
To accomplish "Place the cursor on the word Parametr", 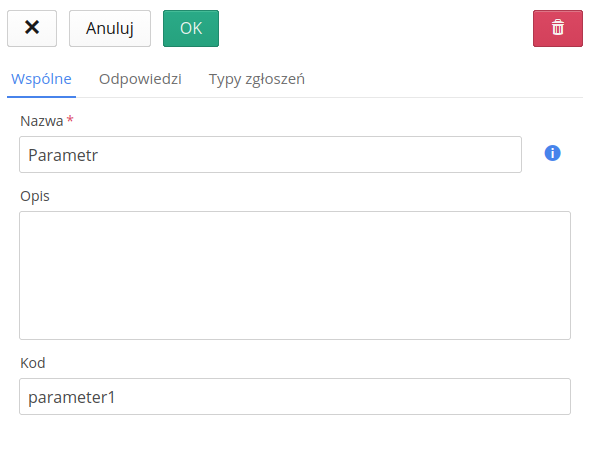I will pos(63,155).
